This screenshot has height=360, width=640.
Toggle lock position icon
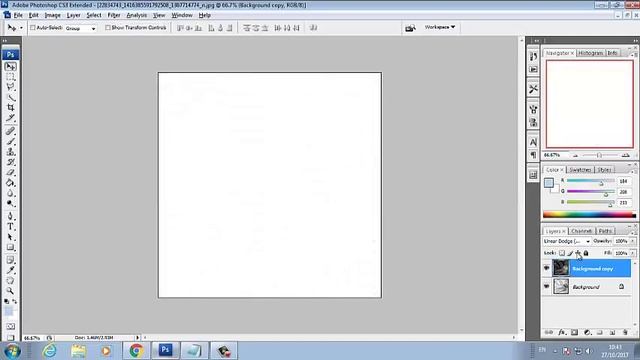click(x=578, y=253)
